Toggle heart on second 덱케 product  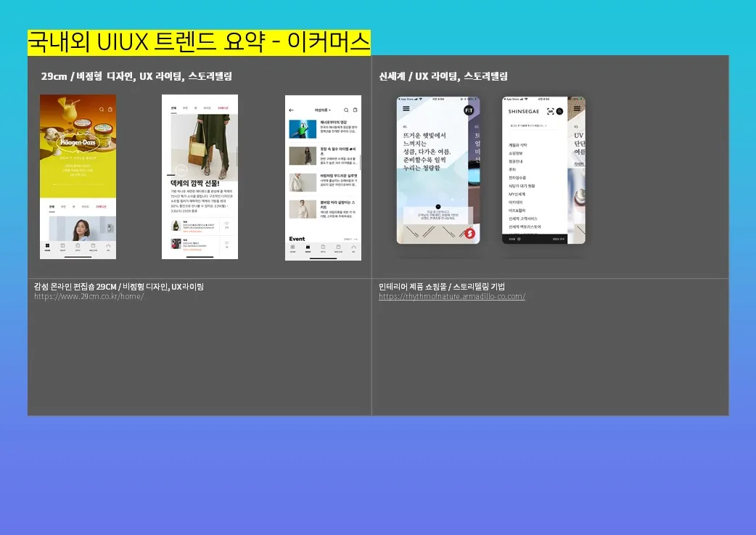(226, 243)
